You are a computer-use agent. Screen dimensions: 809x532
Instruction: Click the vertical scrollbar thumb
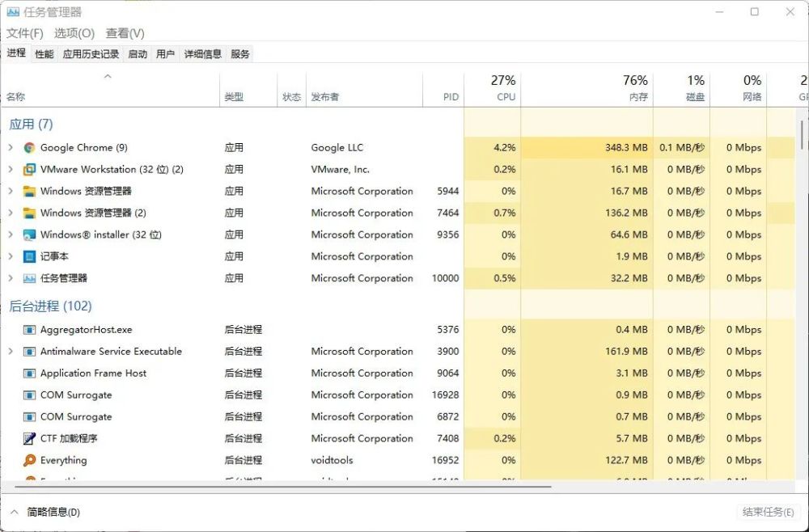tap(802, 134)
